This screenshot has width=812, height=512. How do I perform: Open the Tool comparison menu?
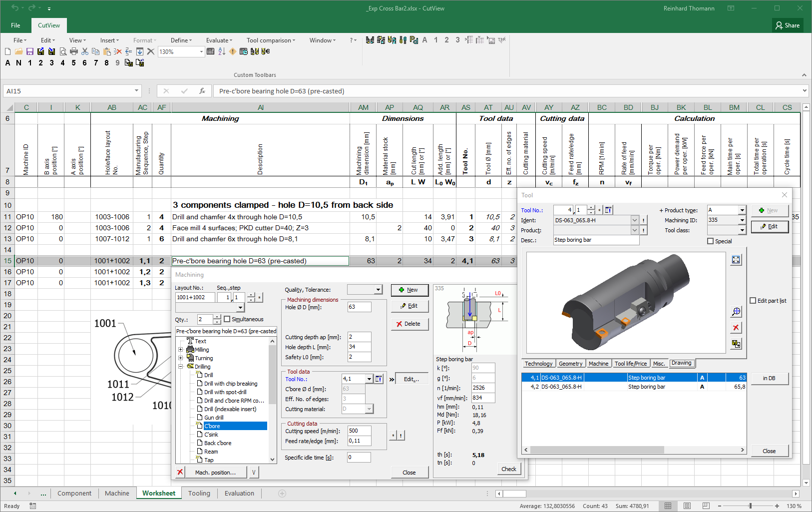point(271,40)
